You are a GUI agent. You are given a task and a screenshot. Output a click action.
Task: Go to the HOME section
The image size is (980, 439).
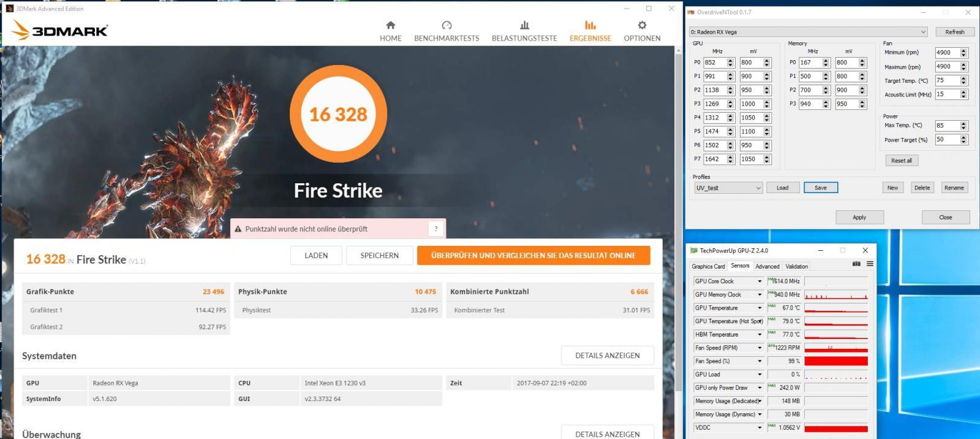click(391, 31)
